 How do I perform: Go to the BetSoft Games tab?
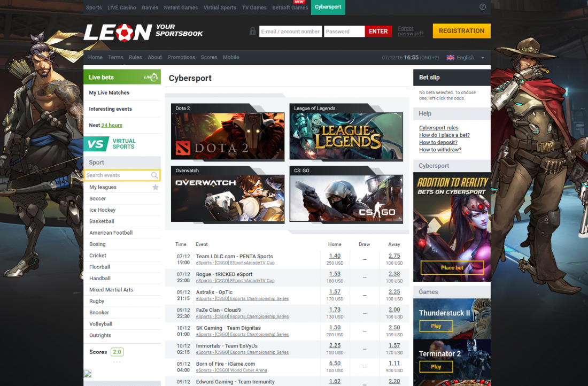point(290,7)
